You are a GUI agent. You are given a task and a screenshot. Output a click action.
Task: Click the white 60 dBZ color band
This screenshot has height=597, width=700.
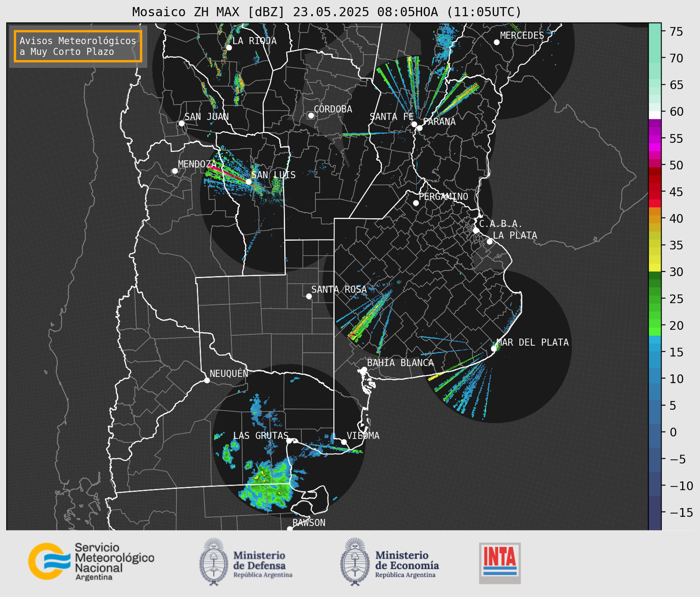(x=654, y=115)
